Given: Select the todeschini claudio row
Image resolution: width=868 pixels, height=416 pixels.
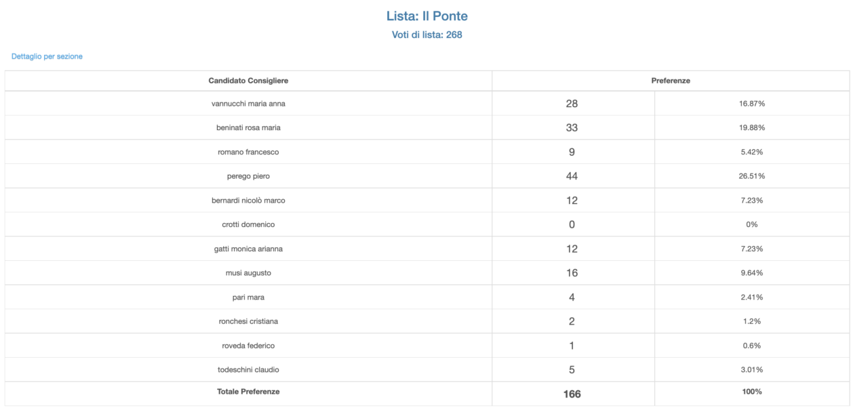Looking at the screenshot, I should coord(248,370).
